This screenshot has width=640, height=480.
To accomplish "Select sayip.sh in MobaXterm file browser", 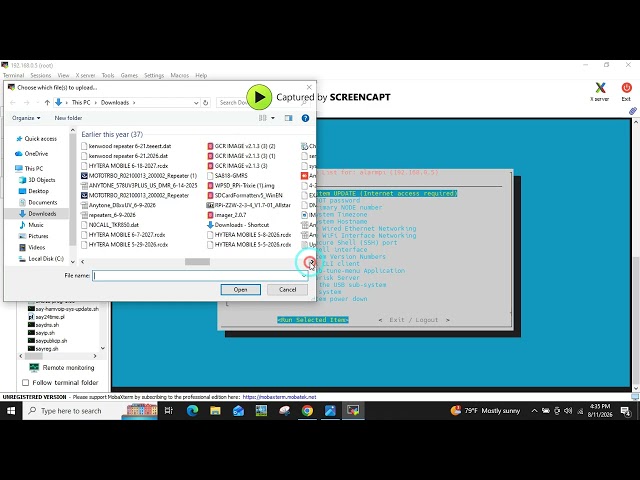I will 41,333.
